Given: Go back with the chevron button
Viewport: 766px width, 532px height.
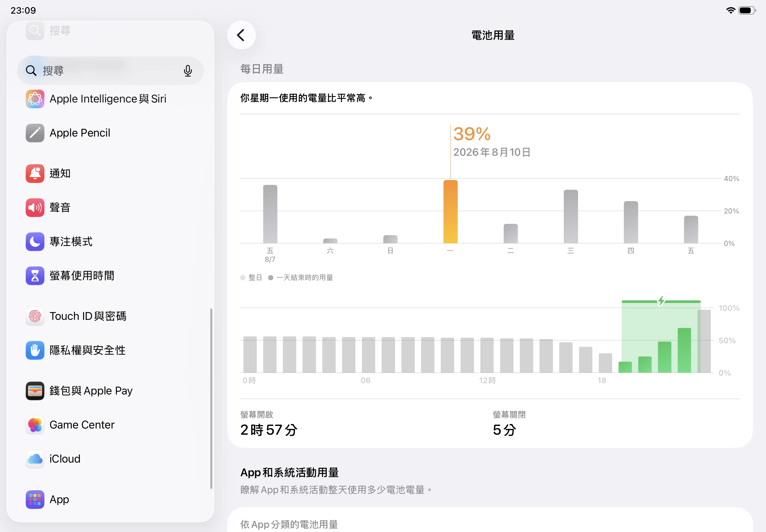Looking at the screenshot, I should (x=241, y=35).
